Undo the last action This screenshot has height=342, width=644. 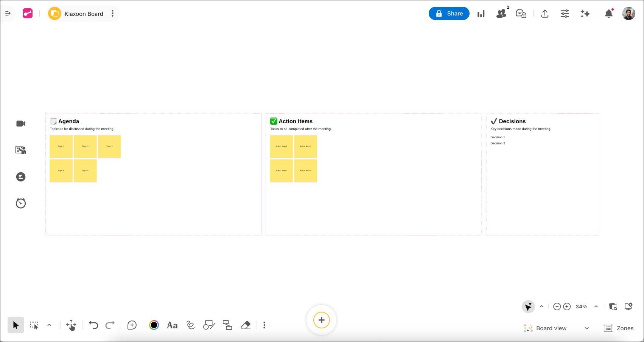(94, 325)
